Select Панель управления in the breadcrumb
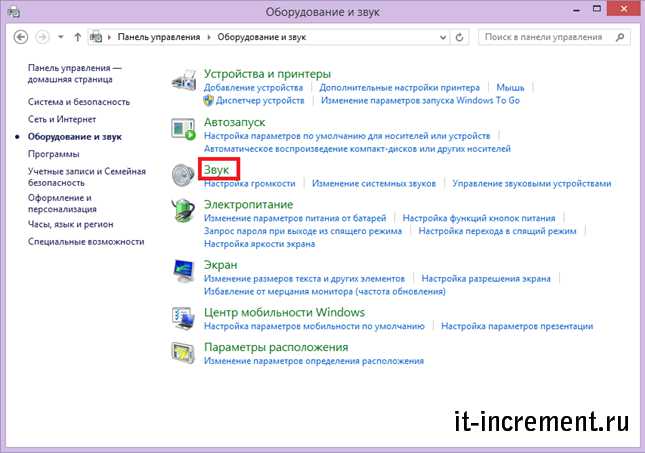This screenshot has height=453, width=645. click(159, 37)
